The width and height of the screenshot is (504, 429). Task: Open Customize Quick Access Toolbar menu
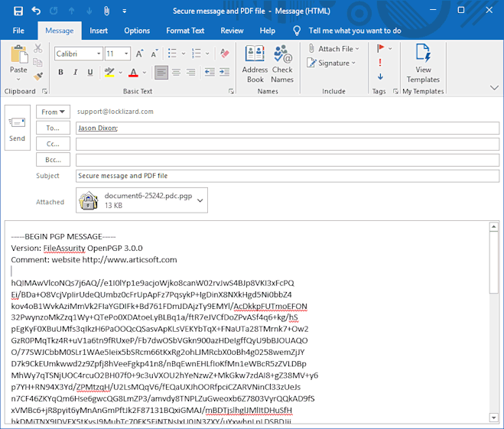[125, 11]
